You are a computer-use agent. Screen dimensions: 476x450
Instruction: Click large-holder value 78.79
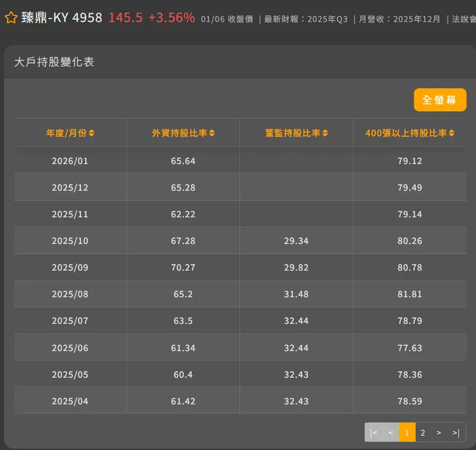[x=410, y=321]
